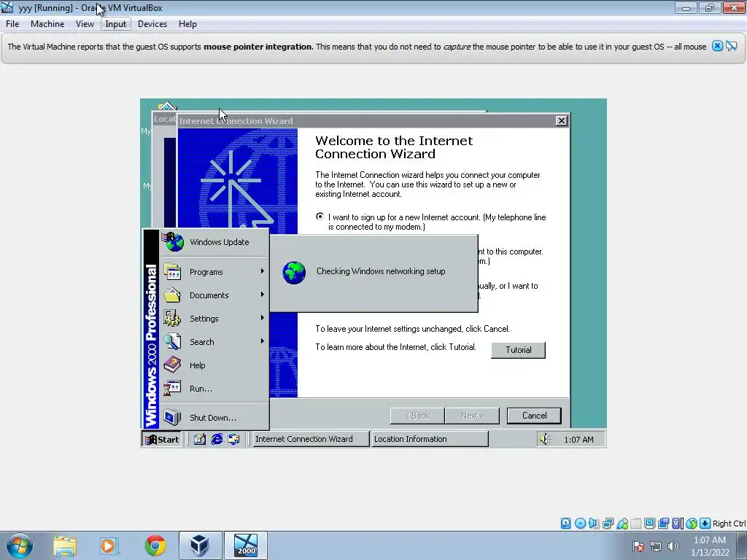Click the VirtualBox Manager taskbar icon
The width and height of the screenshot is (747, 560).
coord(200,545)
